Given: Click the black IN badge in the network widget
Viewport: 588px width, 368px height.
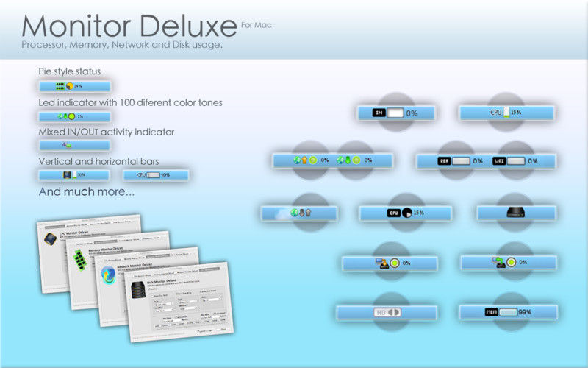Looking at the screenshot, I should (379, 113).
